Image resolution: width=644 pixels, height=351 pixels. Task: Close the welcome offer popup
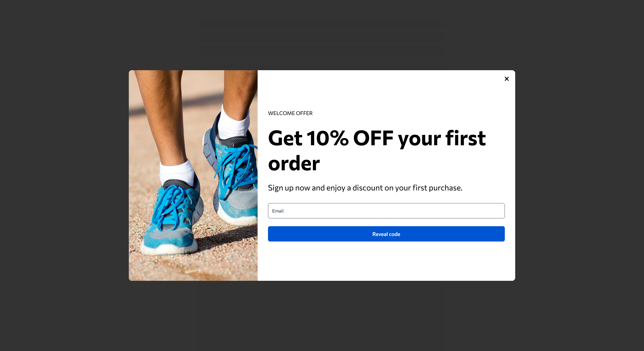(x=506, y=79)
